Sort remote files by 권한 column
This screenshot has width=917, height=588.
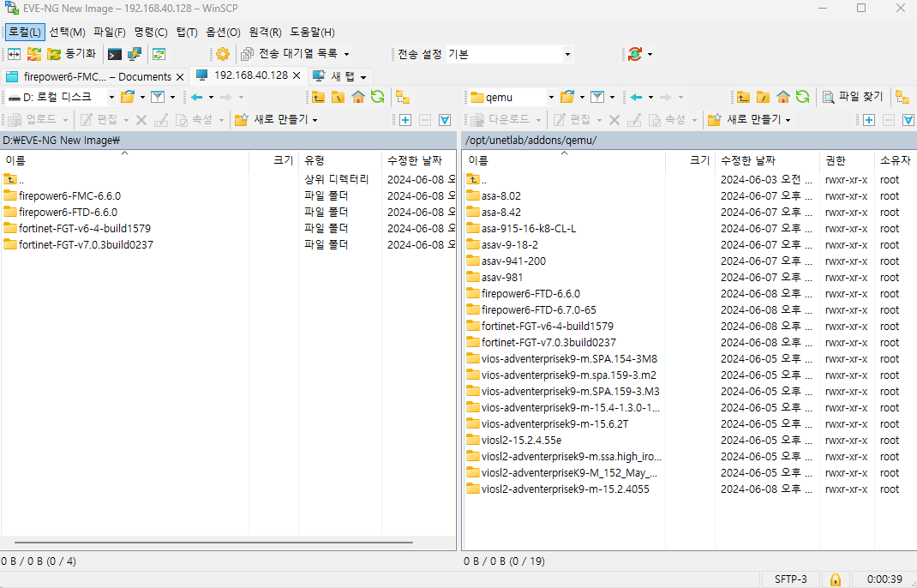(847, 159)
